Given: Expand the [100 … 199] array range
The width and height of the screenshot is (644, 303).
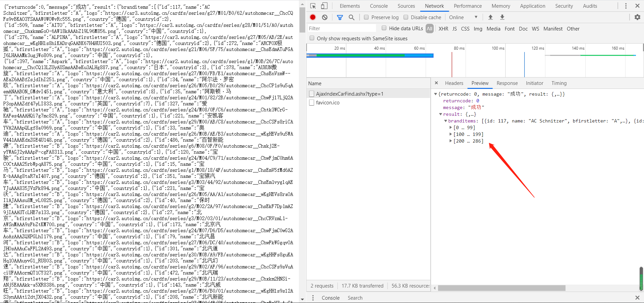Looking at the screenshot, I should tap(451, 135).
